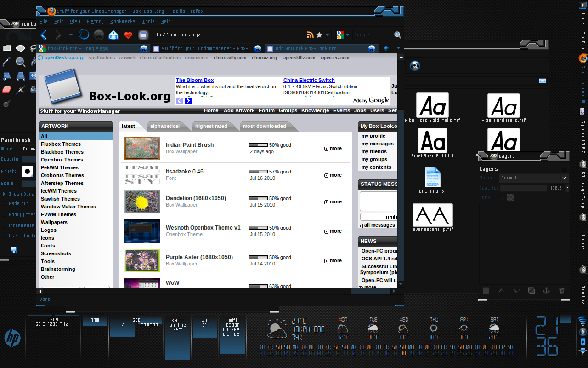Screen dimensions: 588x368
Task: Open The Bloom Box ad link
Action: [x=195, y=80]
